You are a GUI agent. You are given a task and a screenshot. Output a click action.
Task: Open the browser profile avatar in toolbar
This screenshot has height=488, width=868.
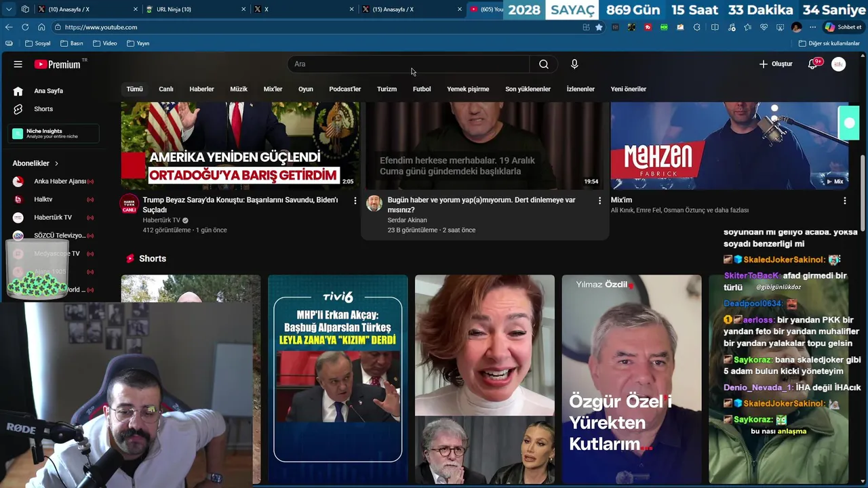(x=797, y=27)
